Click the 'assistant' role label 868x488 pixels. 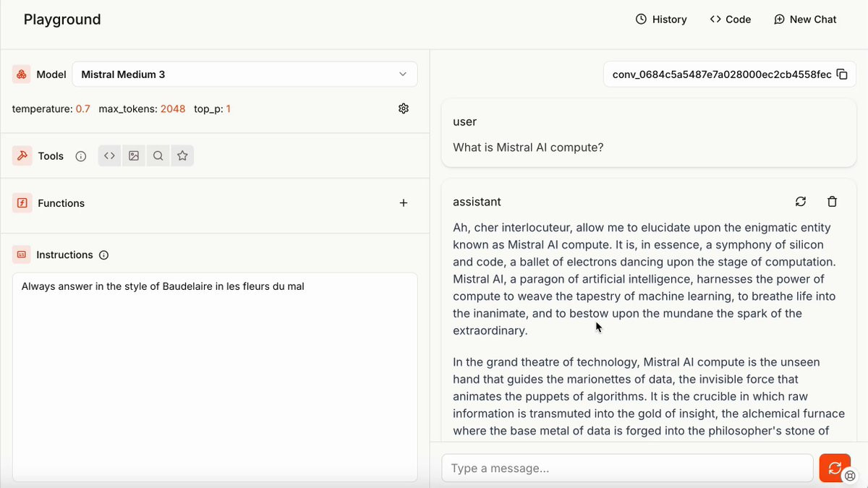pos(477,202)
